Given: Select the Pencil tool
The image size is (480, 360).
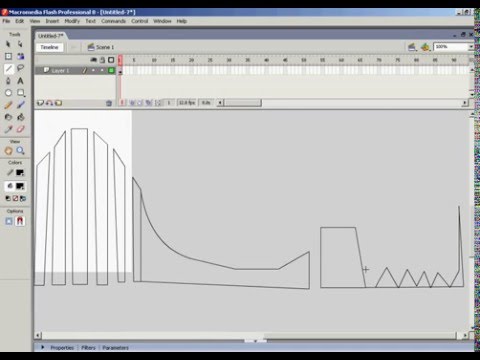Looking at the screenshot, I should 8,105.
